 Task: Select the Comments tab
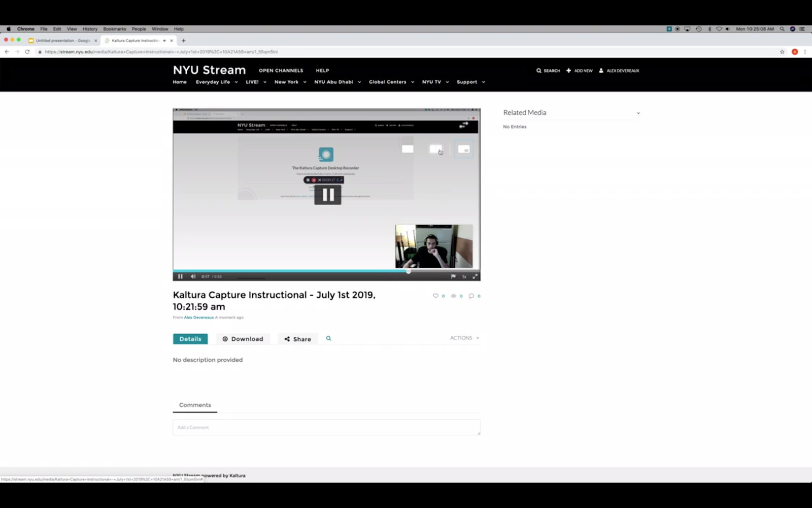click(x=195, y=405)
